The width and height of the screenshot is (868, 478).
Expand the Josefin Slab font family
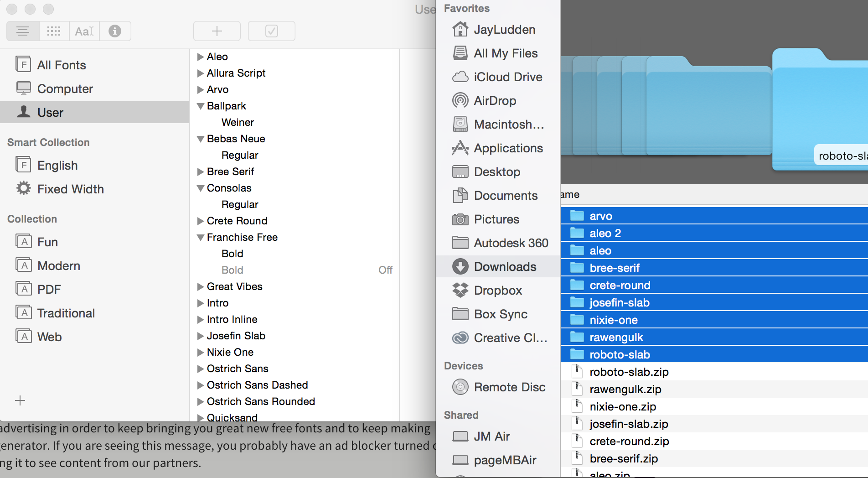tap(200, 336)
